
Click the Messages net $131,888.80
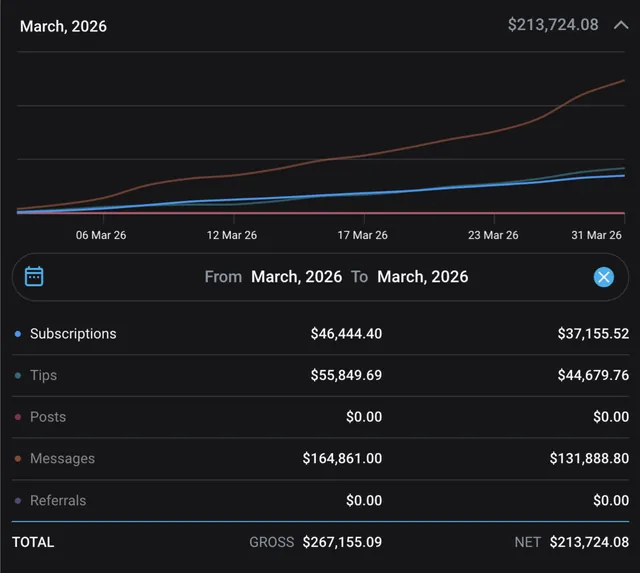tap(589, 458)
